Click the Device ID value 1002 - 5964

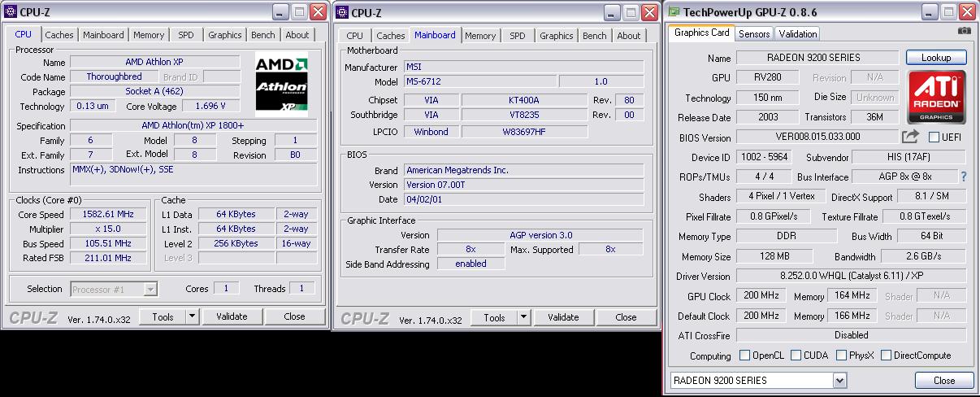point(762,157)
